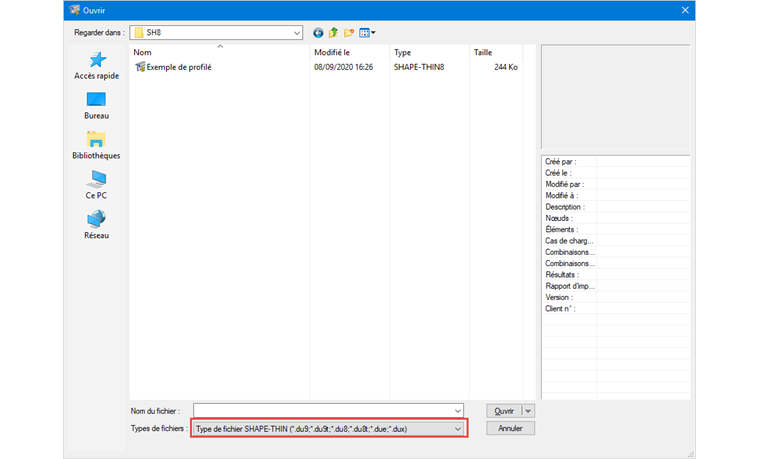Open Bureau location in sidebar
Image resolution: width=760 pixels, height=459 pixels.
click(96, 106)
